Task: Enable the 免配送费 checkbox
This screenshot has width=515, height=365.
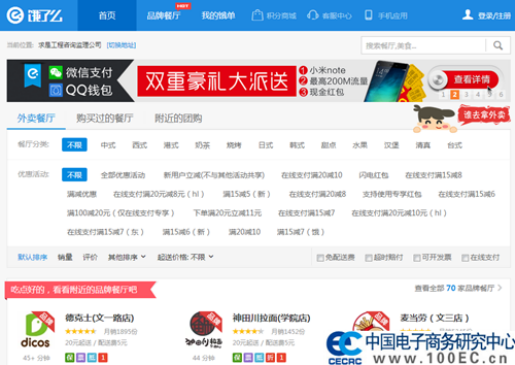Action: [x=320, y=258]
